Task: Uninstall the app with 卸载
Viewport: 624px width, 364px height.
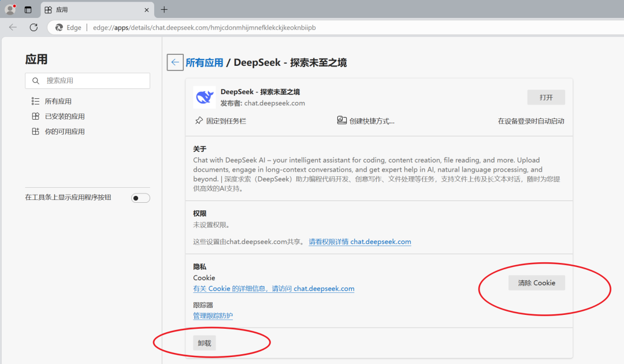Action: [x=205, y=343]
